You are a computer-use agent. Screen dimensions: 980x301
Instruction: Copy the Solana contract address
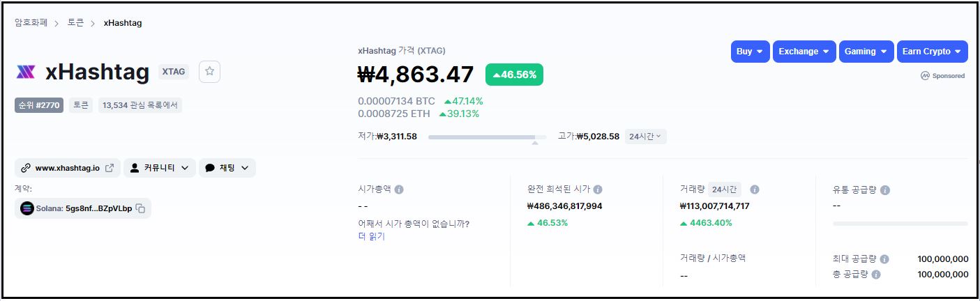[140, 208]
